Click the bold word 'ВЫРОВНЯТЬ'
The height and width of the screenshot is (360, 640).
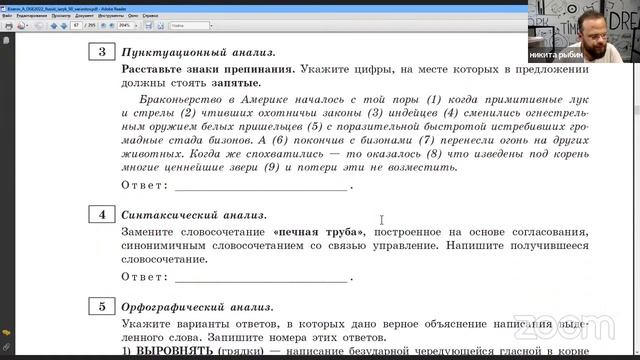coord(174,351)
